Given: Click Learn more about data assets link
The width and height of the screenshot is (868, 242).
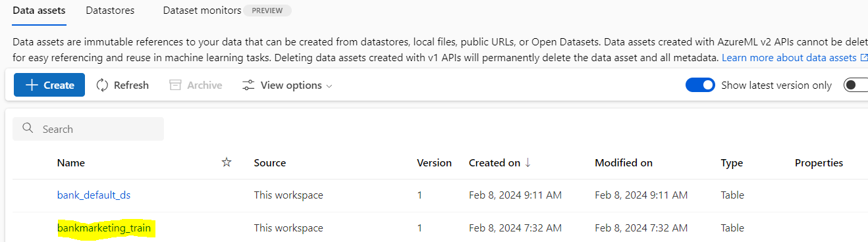Looking at the screenshot, I should (789, 58).
